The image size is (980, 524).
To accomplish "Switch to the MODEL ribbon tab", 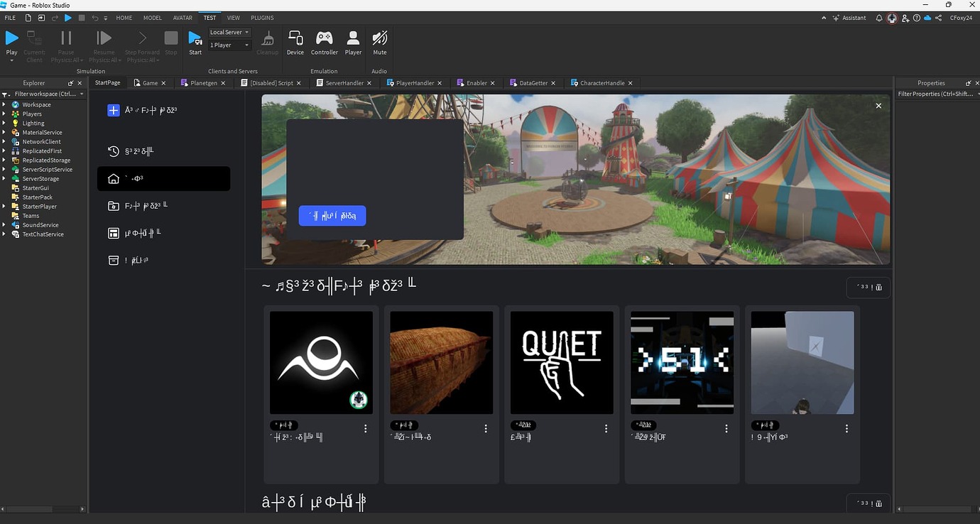I will [x=152, y=18].
